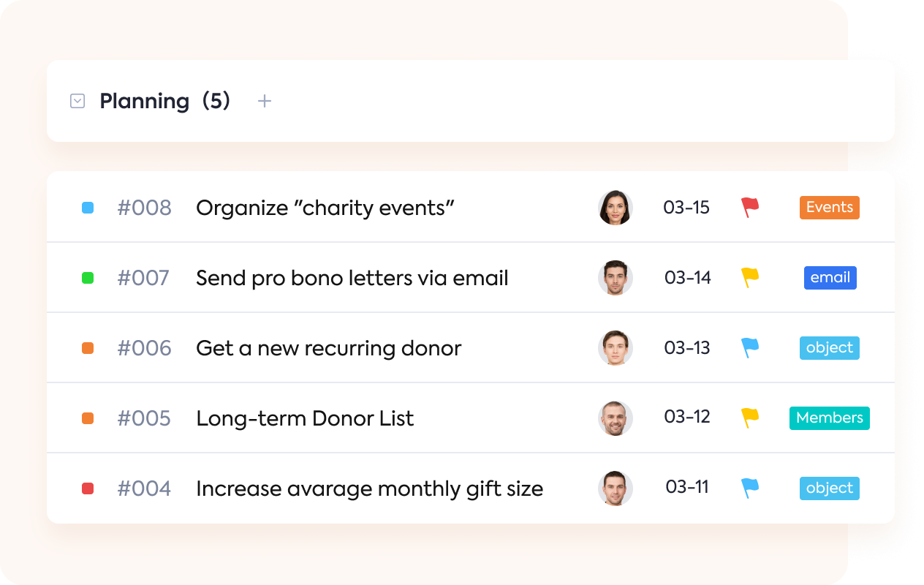This screenshot has height=585, width=924.
Task: Open assignee avatar on Organize charity events
Action: 616,208
